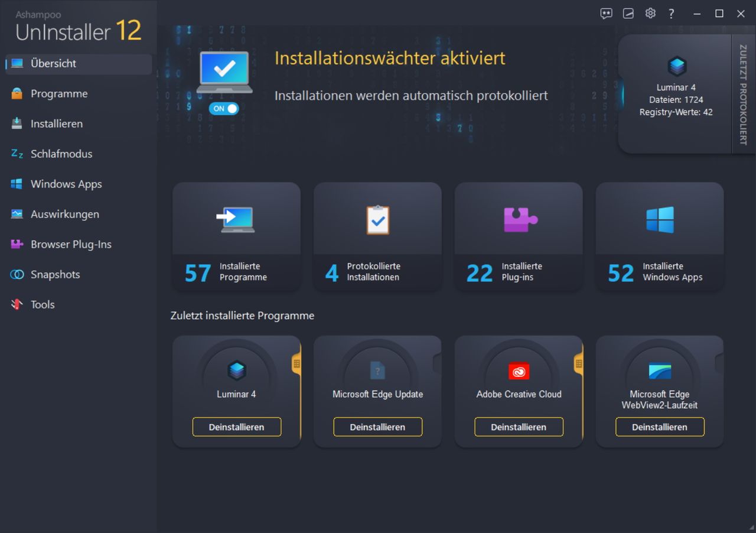Go to Installieren in the sidebar
Viewport: 756px width, 533px height.
click(x=79, y=124)
